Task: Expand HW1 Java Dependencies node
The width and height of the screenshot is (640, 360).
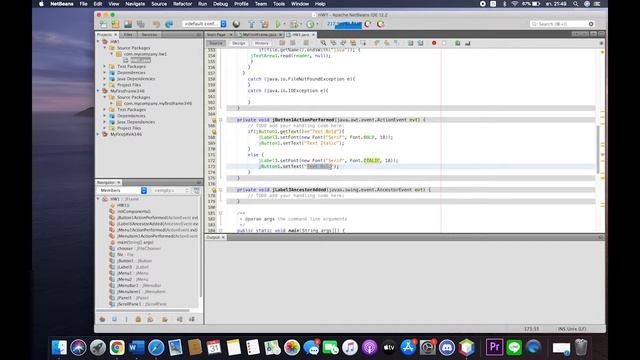Action: pyautogui.click(x=105, y=79)
